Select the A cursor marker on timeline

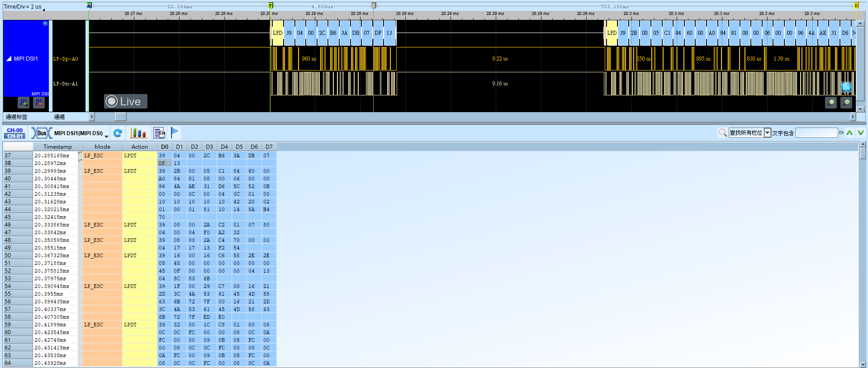pos(89,5)
